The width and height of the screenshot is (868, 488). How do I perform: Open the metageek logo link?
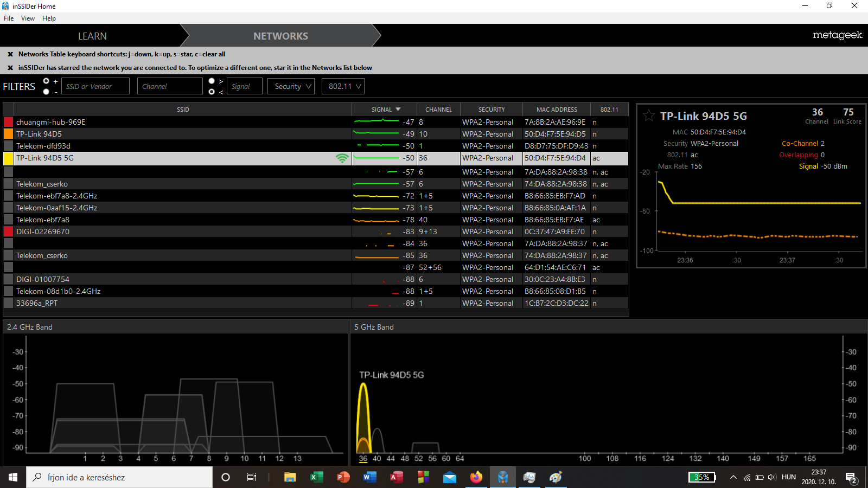click(837, 35)
